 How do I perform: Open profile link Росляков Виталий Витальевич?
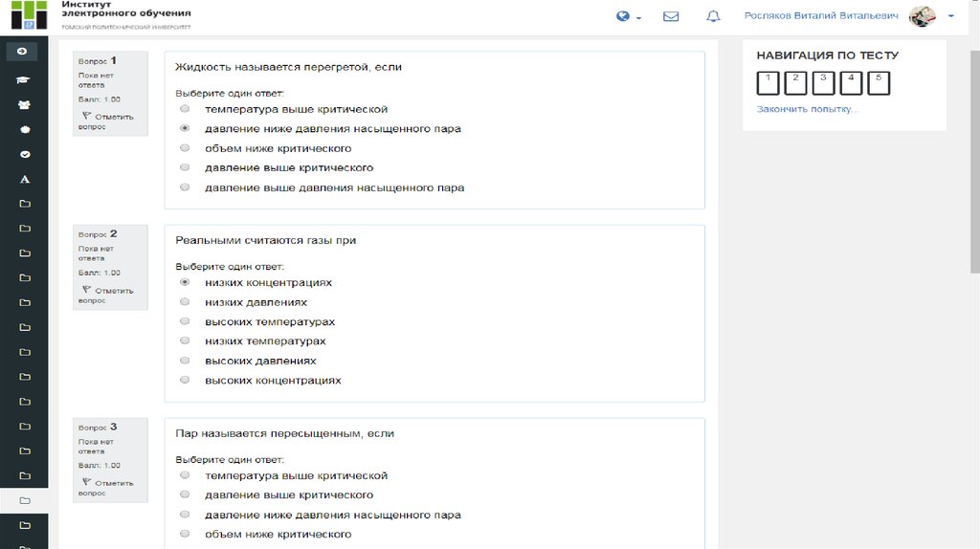tap(820, 15)
